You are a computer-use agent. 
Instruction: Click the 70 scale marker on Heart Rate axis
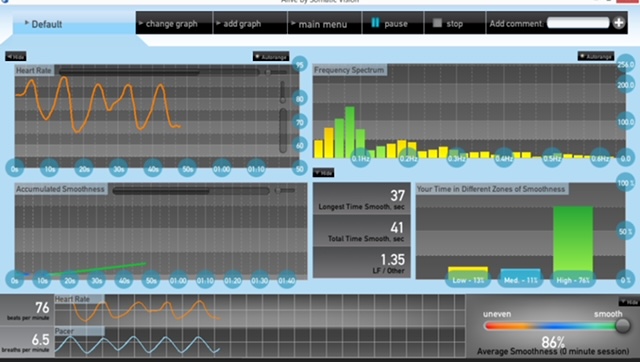coord(300,122)
